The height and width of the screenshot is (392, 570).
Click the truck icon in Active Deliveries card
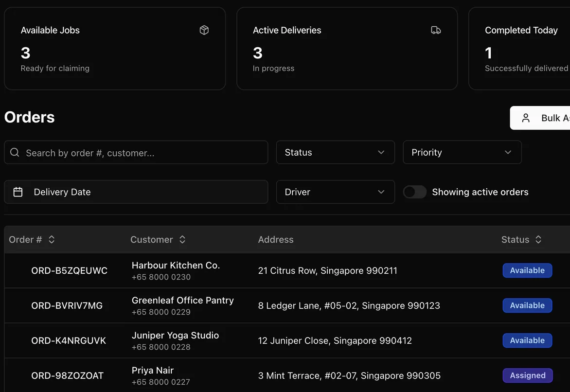[436, 30]
